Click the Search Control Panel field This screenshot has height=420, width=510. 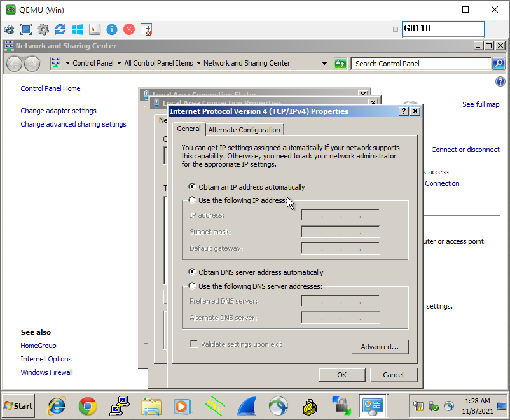click(x=421, y=64)
